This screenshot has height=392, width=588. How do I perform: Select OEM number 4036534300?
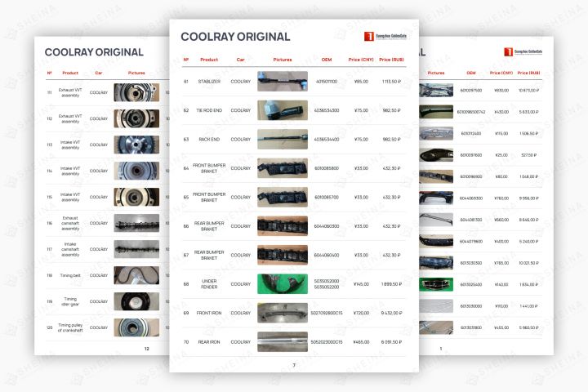pos(327,110)
